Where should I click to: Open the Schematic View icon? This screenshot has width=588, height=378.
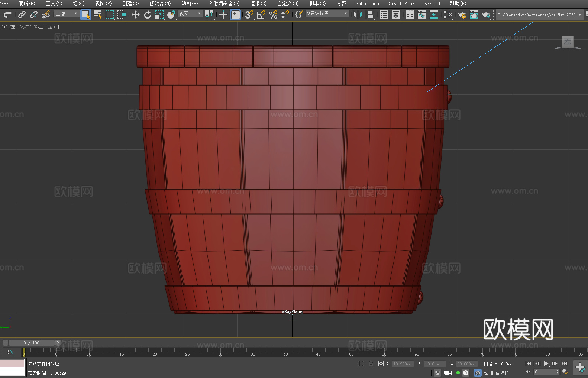coord(448,14)
